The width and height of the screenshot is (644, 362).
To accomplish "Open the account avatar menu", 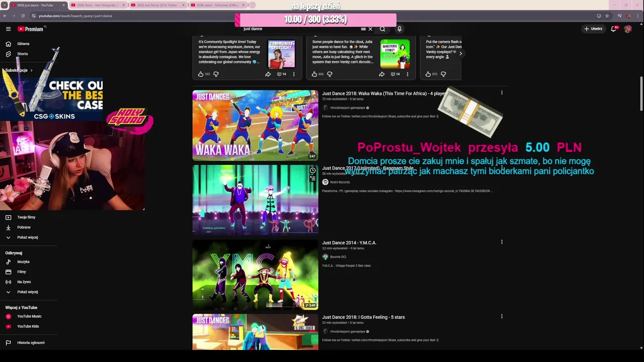I will pos(628,29).
